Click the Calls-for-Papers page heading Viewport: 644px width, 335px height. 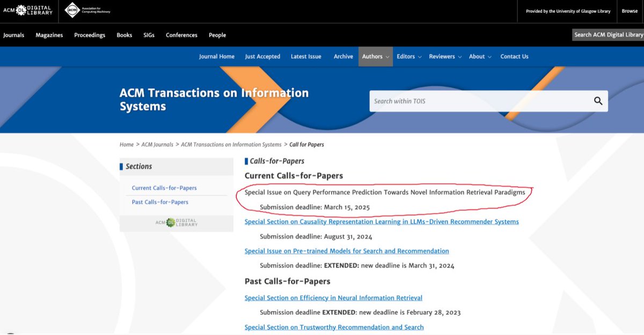click(x=277, y=161)
